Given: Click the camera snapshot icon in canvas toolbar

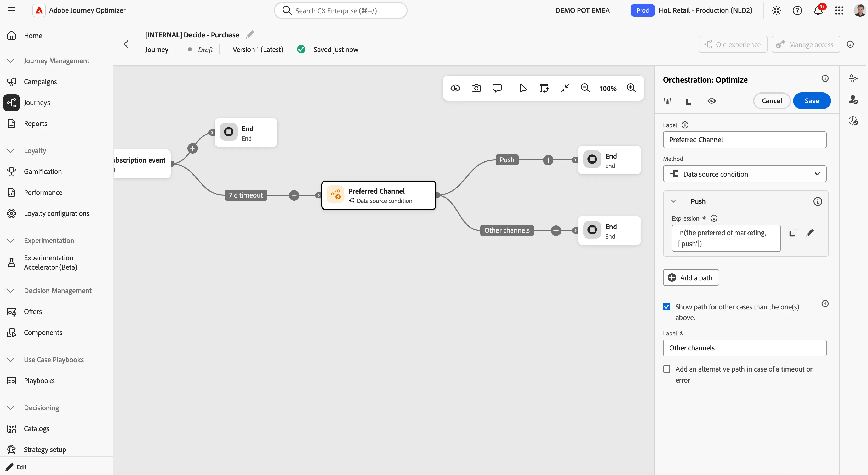Looking at the screenshot, I should [476, 88].
